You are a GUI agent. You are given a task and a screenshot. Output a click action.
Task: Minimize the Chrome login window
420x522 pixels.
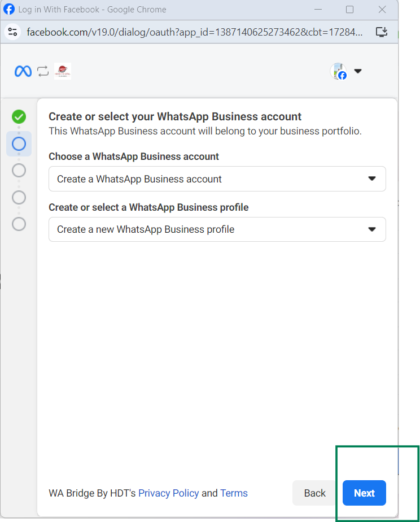pyautogui.click(x=318, y=9)
